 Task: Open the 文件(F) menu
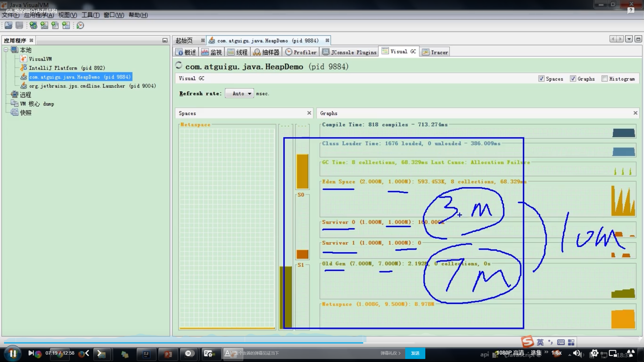[10, 15]
